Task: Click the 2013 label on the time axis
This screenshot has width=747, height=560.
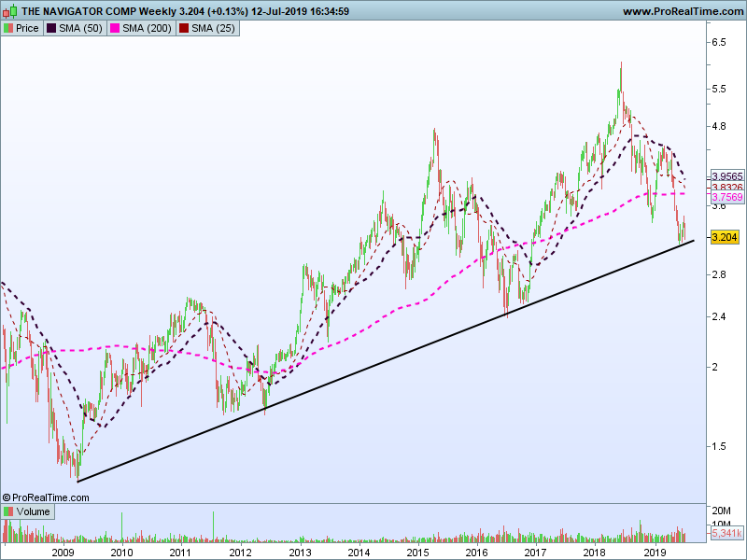Action: pyautogui.click(x=300, y=553)
